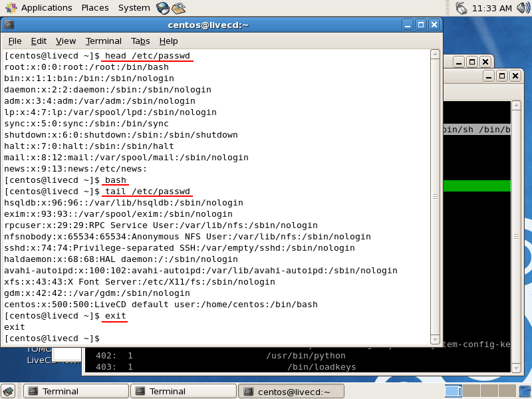The height and width of the screenshot is (399, 532).
Task: Open the Edit menu in terminal
Action: click(x=39, y=41)
